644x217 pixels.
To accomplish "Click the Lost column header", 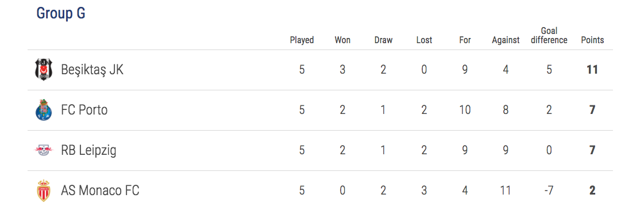I will [x=425, y=40].
